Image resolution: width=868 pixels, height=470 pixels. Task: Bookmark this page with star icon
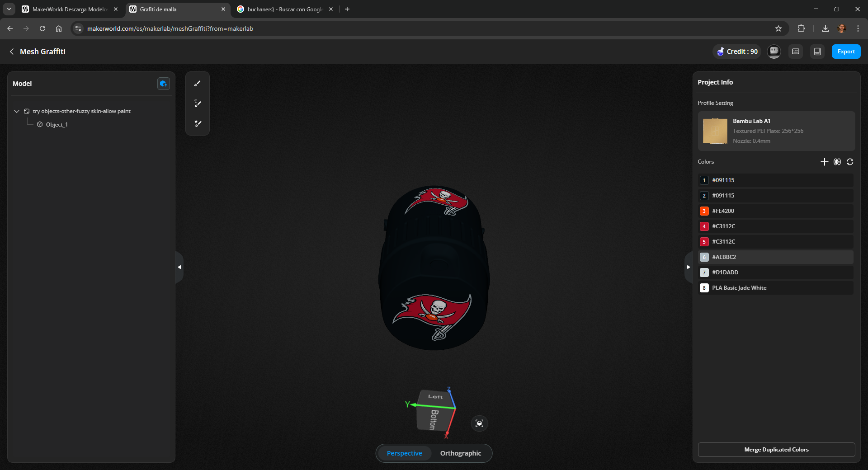(x=778, y=28)
